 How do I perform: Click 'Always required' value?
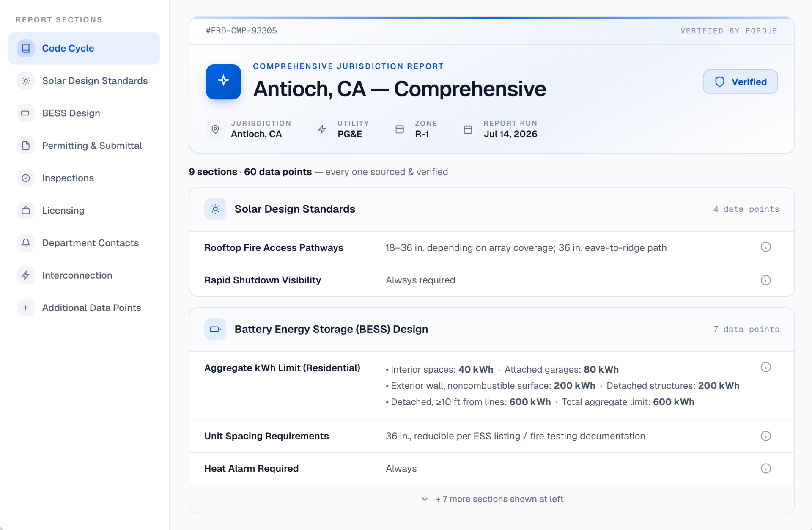(420, 280)
